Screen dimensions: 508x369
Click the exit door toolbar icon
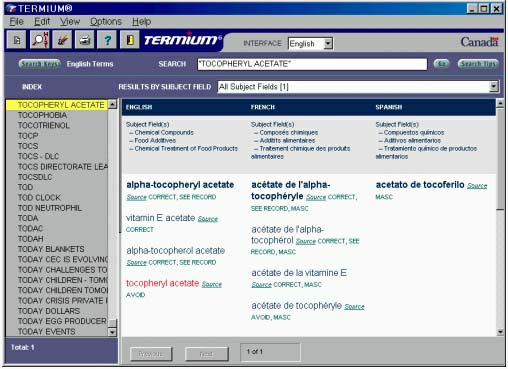point(129,40)
